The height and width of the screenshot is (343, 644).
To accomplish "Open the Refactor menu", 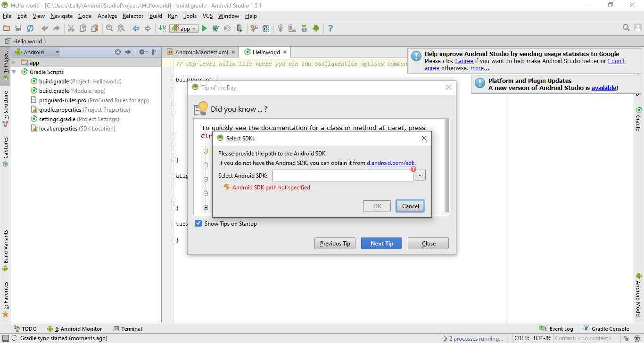I will click(x=133, y=16).
